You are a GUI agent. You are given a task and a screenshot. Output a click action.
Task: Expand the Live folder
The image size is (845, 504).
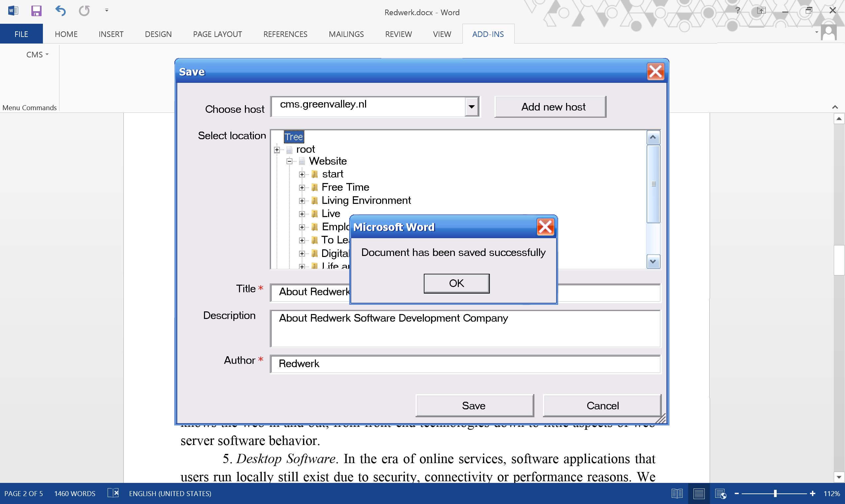point(302,214)
